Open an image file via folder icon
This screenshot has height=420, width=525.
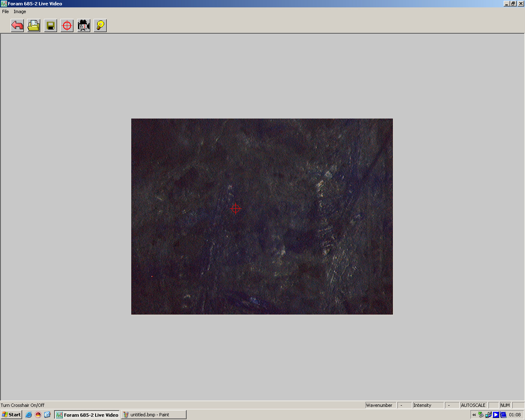coord(34,26)
